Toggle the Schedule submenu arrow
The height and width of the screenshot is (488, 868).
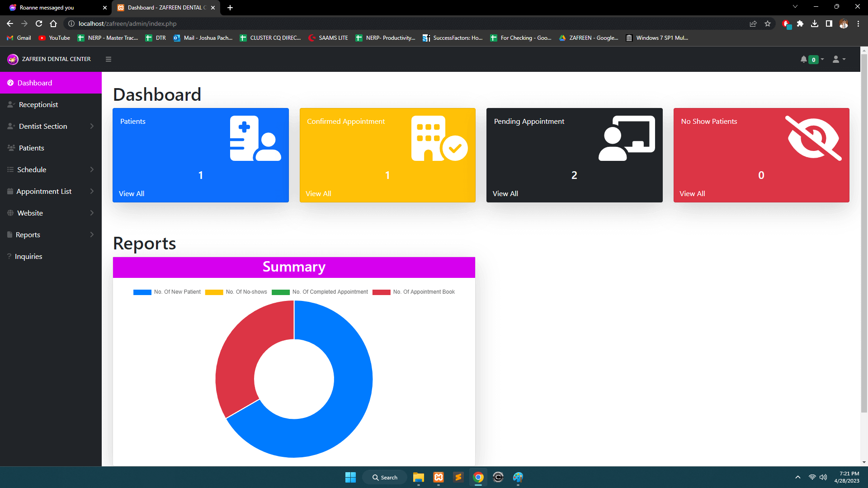[x=92, y=169]
